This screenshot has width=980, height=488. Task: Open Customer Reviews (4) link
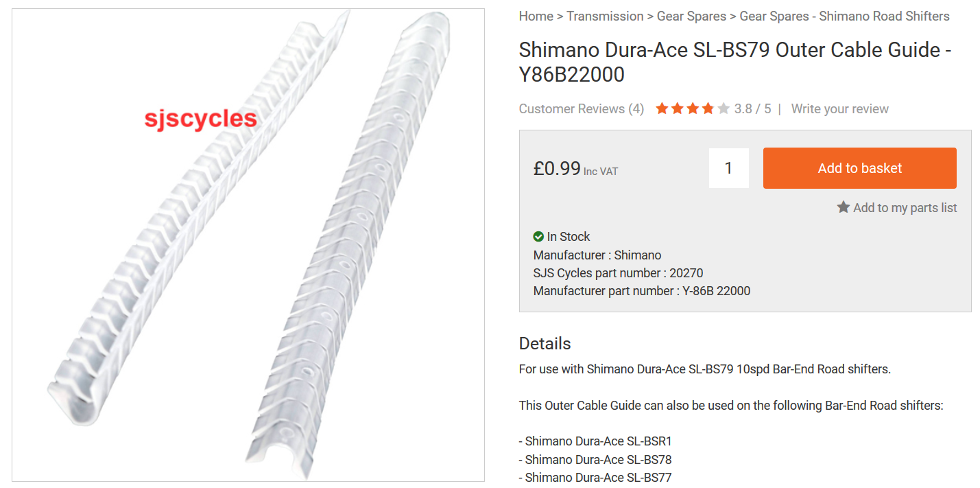pos(581,108)
